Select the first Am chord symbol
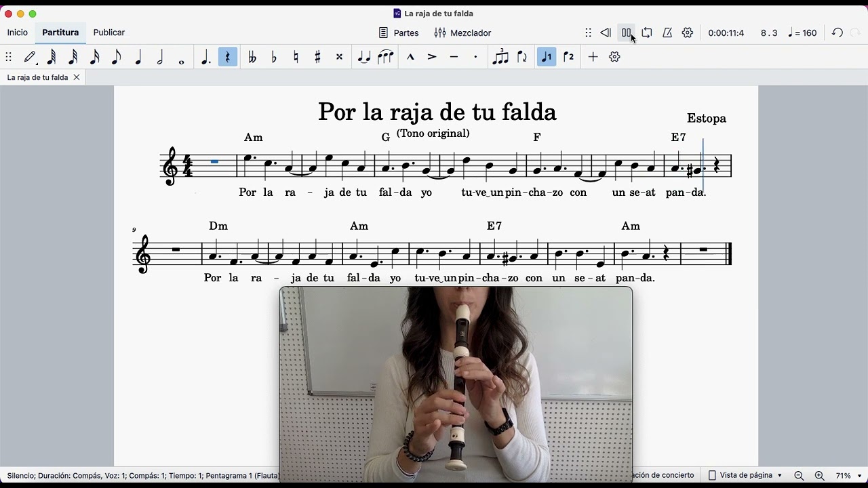This screenshot has height=488, width=868. pos(253,138)
